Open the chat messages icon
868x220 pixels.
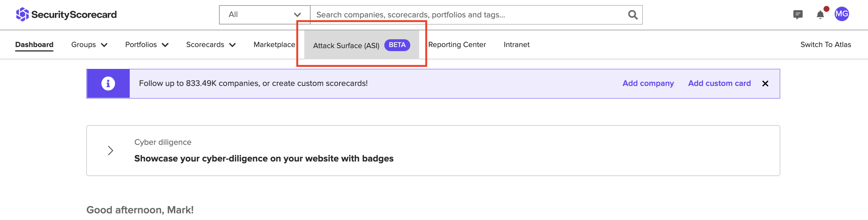(x=798, y=14)
